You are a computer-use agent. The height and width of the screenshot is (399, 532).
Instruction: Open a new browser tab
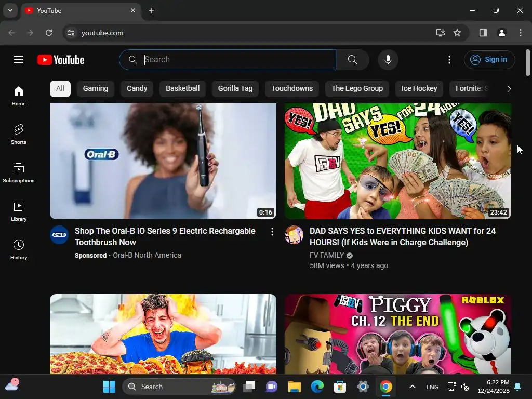(x=152, y=10)
